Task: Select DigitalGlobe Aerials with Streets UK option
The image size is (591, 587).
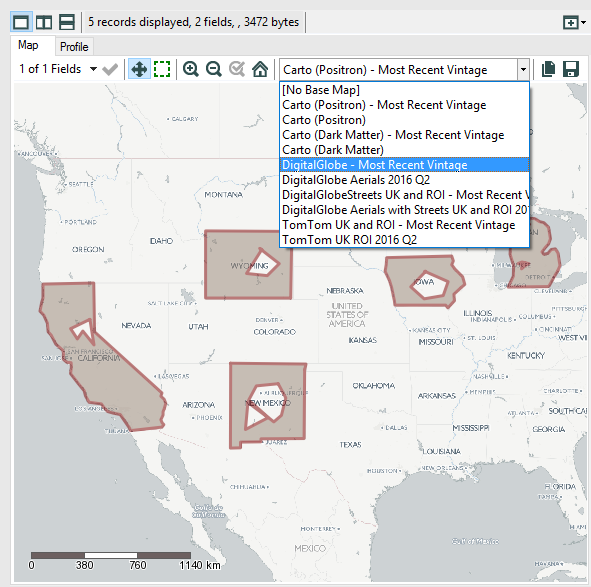Action: tap(404, 210)
